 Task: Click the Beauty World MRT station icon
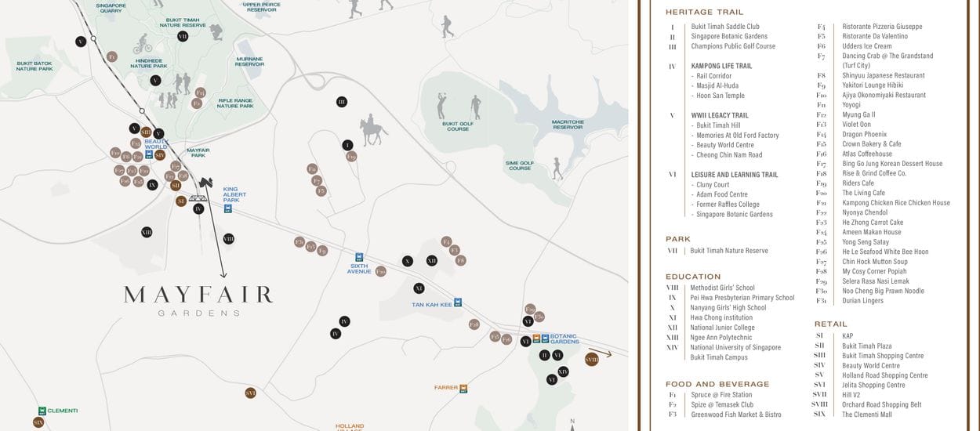149,154
